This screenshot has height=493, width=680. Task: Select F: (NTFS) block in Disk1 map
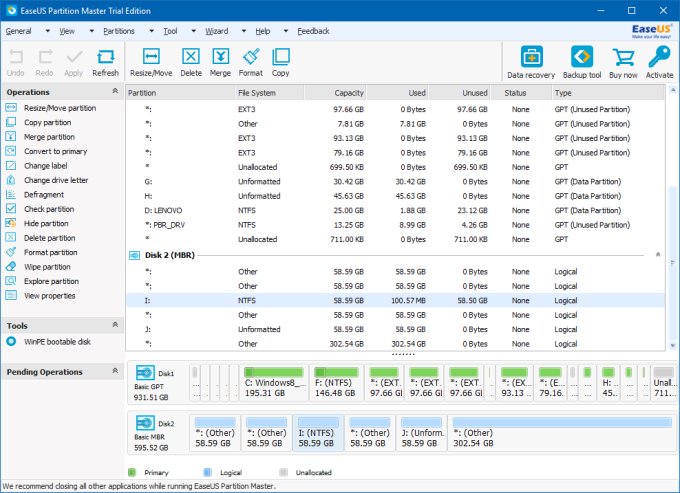click(337, 382)
